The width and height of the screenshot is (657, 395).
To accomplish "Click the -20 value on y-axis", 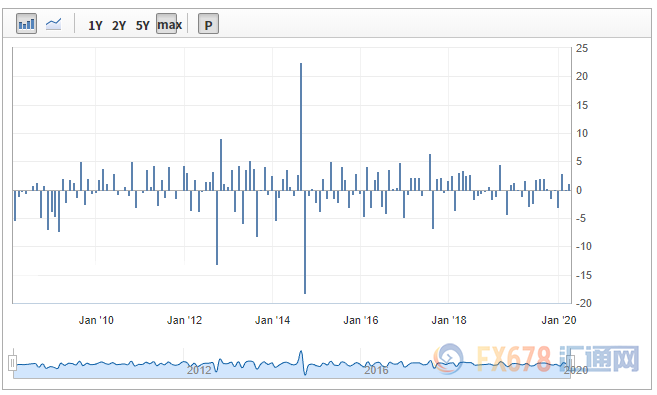I will click(x=584, y=303).
